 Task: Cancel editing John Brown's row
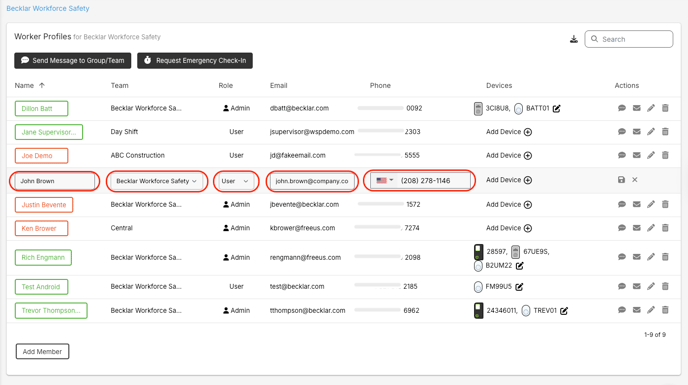coord(634,180)
